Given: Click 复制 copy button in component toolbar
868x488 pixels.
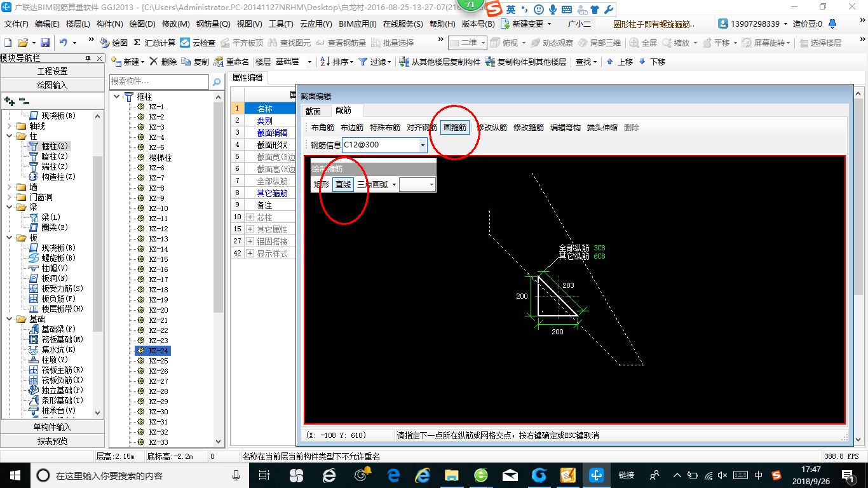Looking at the screenshot, I should 195,62.
